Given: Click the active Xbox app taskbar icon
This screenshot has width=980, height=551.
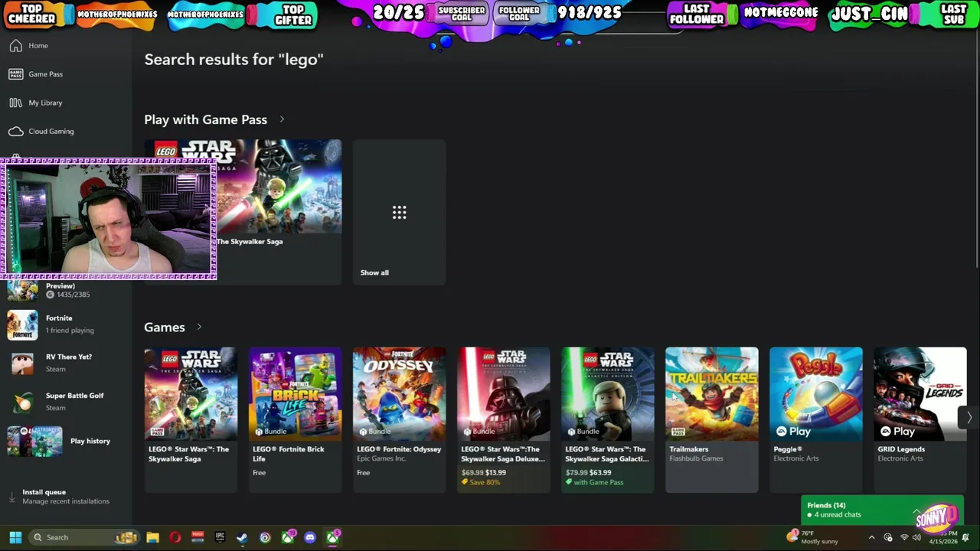Looking at the screenshot, I should pos(332,537).
